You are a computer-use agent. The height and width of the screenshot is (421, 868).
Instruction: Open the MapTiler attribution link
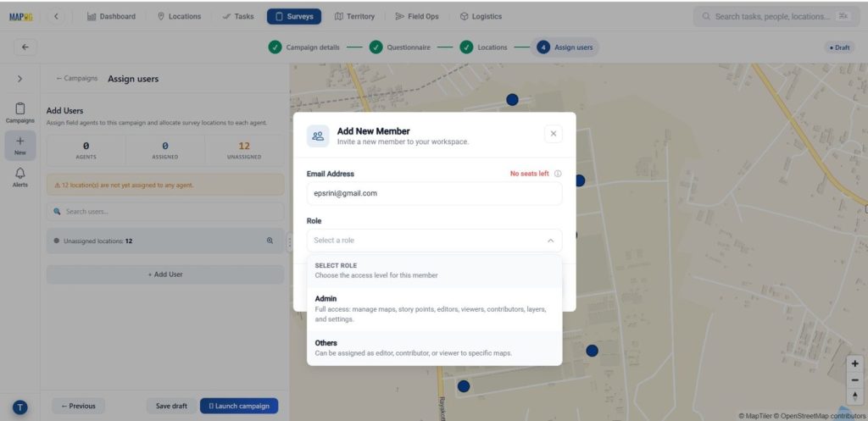pyautogui.click(x=755, y=415)
